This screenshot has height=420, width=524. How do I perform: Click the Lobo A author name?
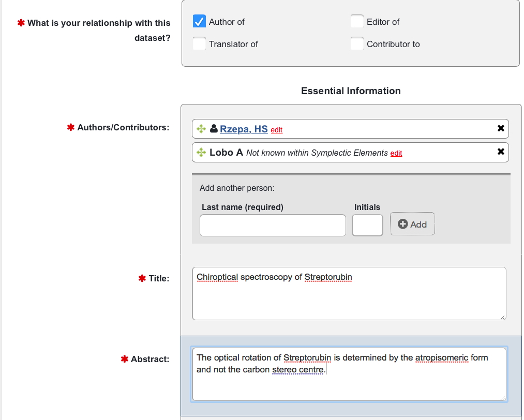[226, 153]
